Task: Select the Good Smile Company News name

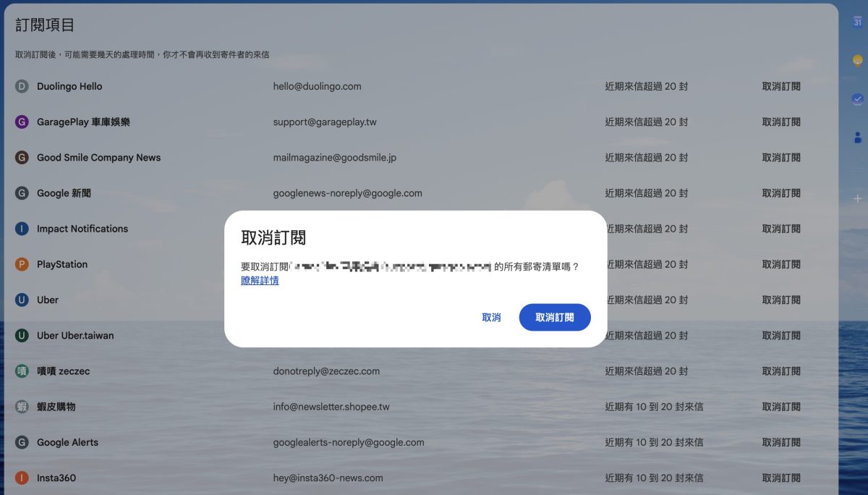Action: tap(99, 157)
